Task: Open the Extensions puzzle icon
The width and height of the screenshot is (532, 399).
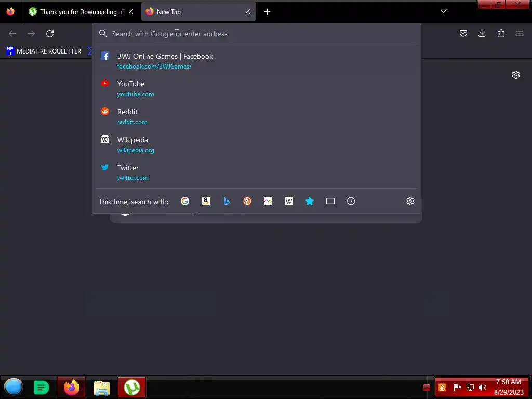Action: pyautogui.click(x=501, y=33)
